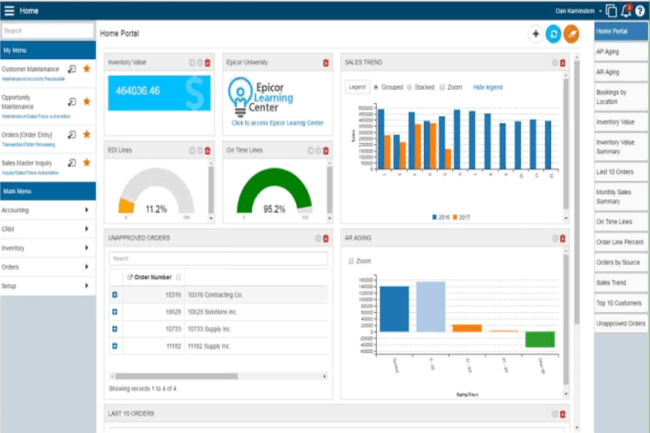Select the Grouped radio option
Image resolution: width=650 pixels, height=433 pixels.
click(x=375, y=87)
